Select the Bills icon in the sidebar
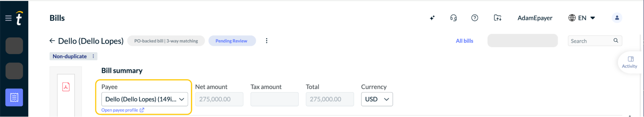Viewport: 644px width, 117px height. point(14,97)
